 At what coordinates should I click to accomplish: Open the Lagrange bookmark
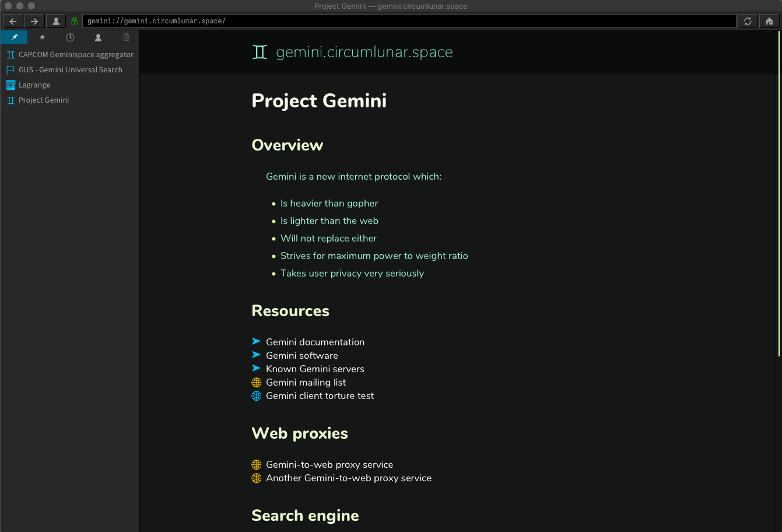pos(34,85)
